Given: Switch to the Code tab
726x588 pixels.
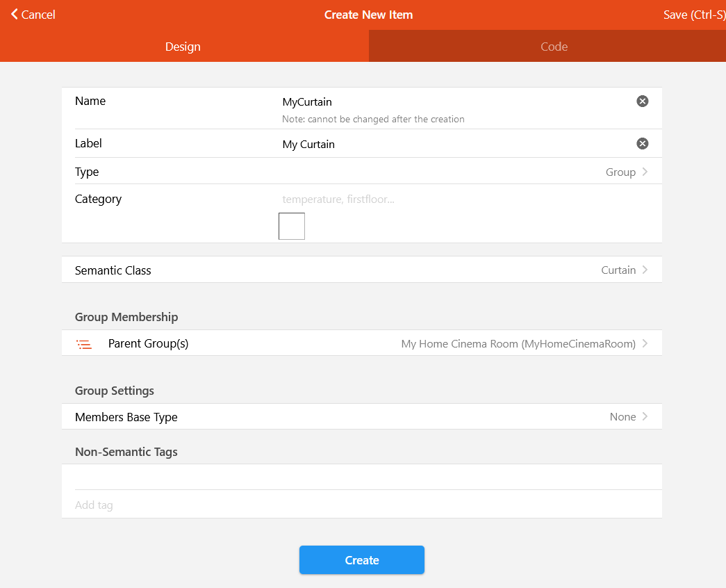Looking at the screenshot, I should pos(554,47).
